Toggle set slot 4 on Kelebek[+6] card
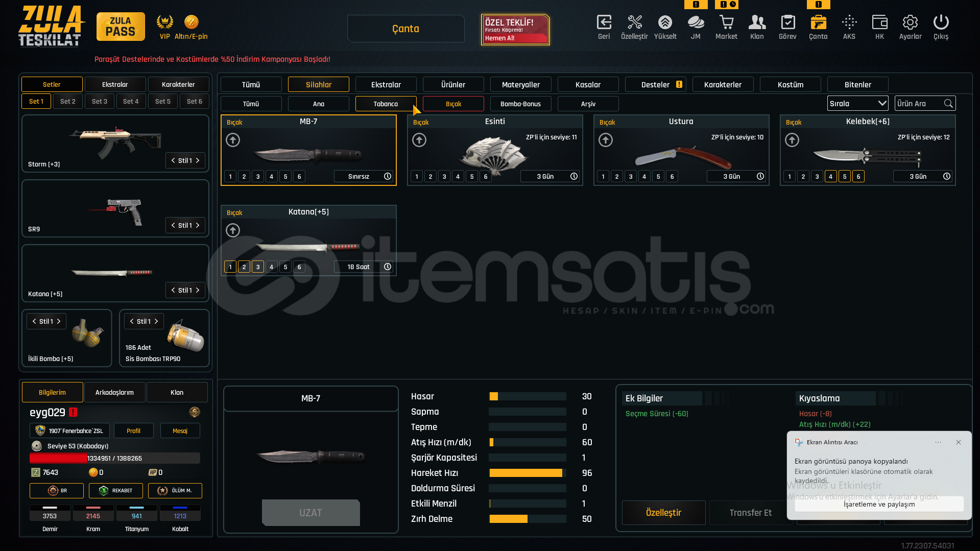Screen dimensions: 980x551 point(831,177)
